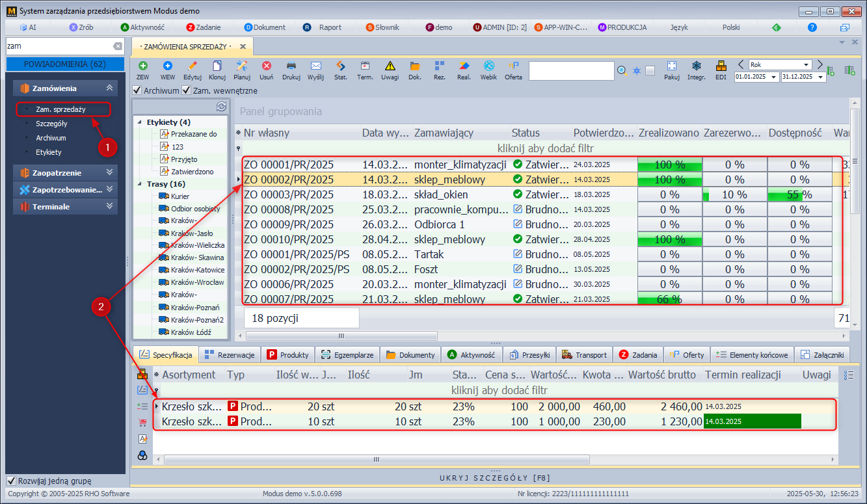Toggle Rozwijaj jedną grupę checkbox
The height and width of the screenshot is (504, 867).
click(x=12, y=481)
